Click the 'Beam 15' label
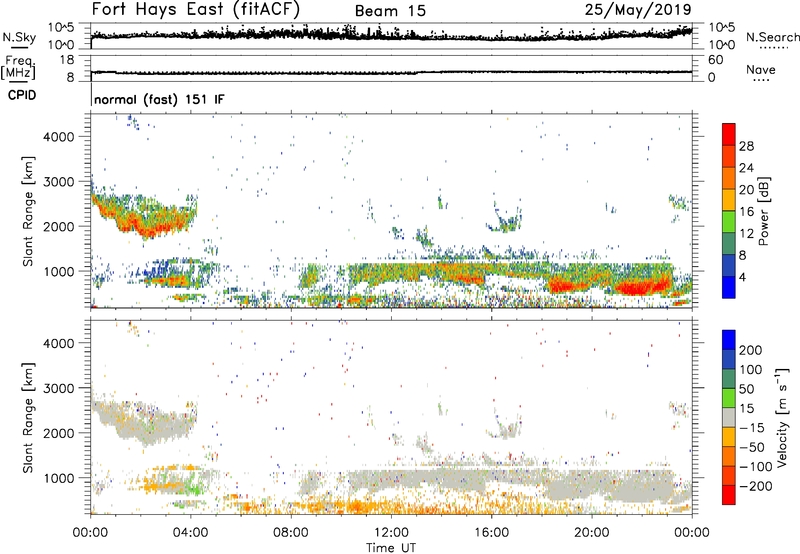The height and width of the screenshot is (554, 800). click(x=390, y=11)
